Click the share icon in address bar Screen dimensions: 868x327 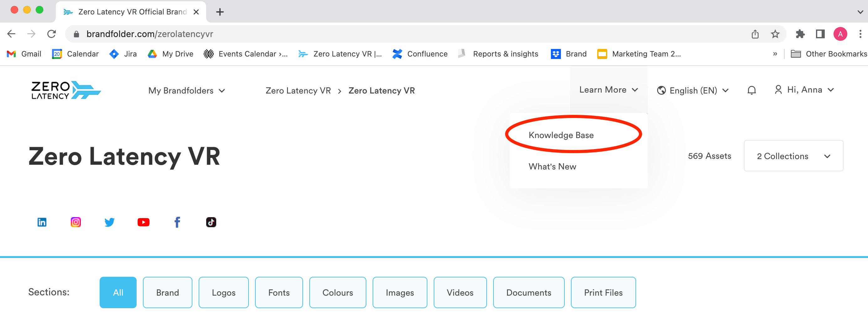point(755,34)
